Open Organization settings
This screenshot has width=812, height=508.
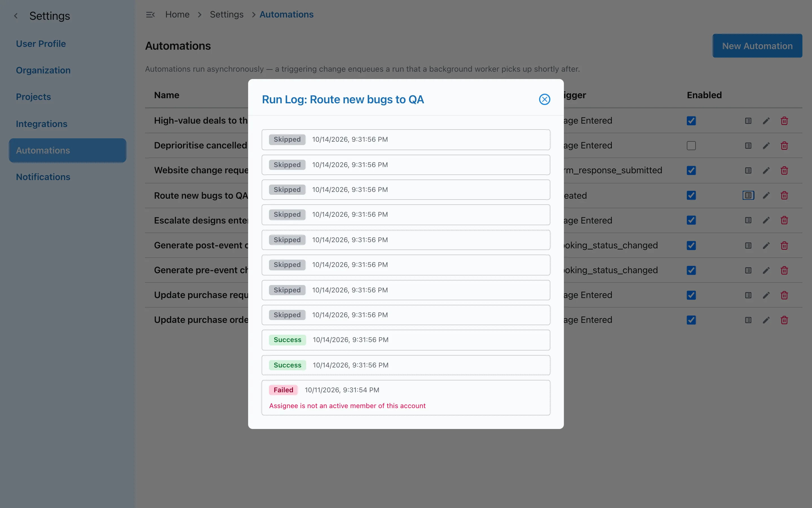tap(43, 70)
